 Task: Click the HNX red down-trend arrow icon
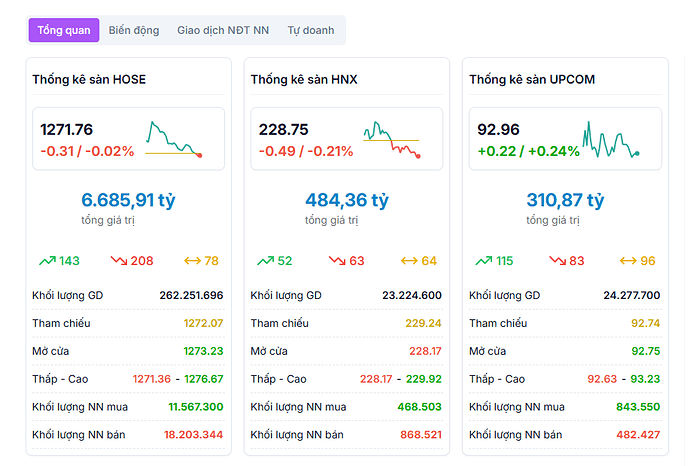(337, 261)
